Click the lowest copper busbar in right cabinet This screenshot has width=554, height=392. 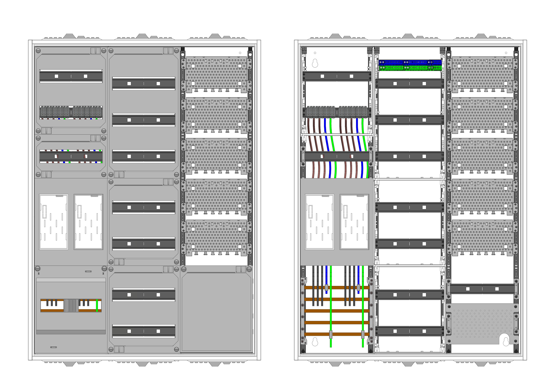pos(338,334)
